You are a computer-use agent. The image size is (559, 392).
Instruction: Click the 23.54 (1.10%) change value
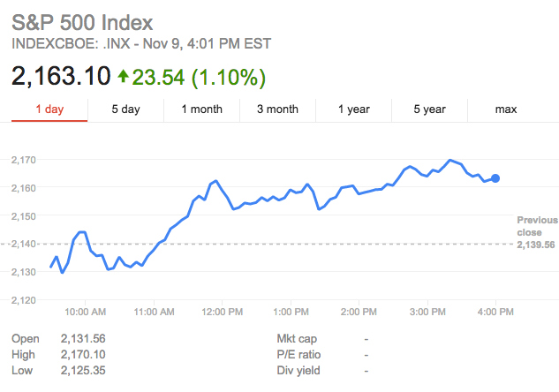point(199,77)
